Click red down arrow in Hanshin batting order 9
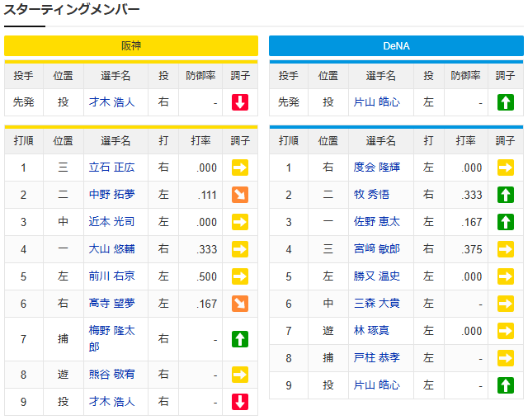Image resolution: width=528 pixels, height=420 pixels. click(x=240, y=402)
